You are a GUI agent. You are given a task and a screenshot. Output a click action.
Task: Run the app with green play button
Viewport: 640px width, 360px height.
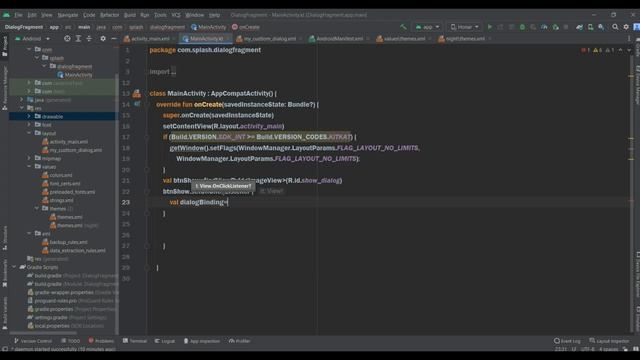click(x=489, y=27)
